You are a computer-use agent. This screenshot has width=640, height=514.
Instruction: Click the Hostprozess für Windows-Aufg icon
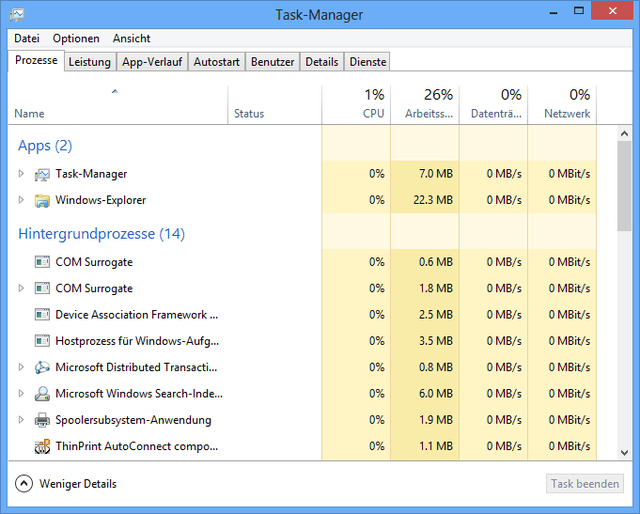[42, 341]
